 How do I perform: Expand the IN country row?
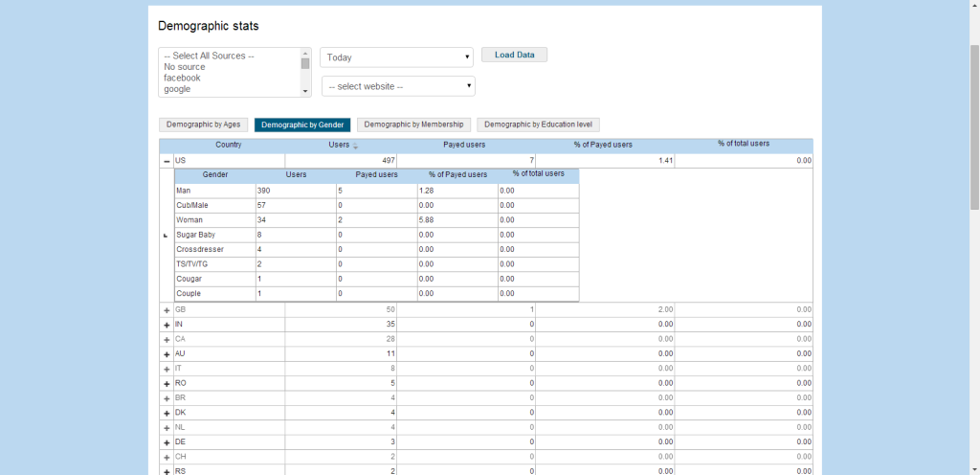[x=167, y=326]
